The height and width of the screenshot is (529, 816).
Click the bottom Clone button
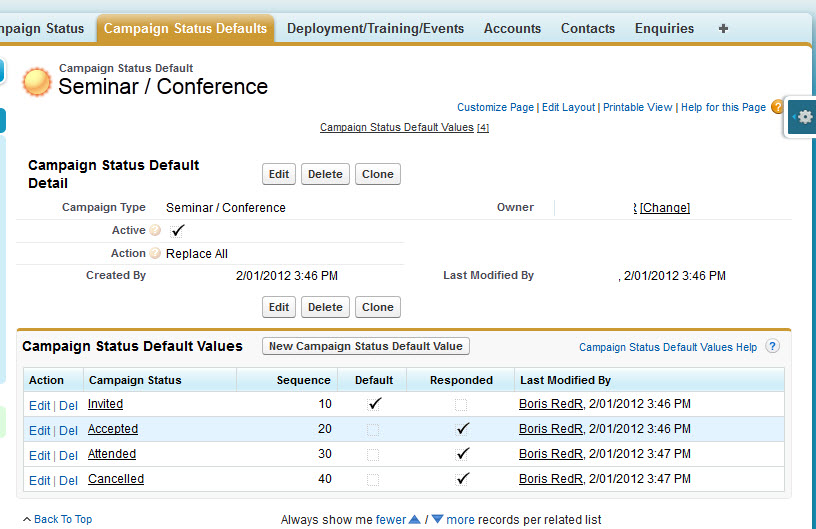(378, 307)
